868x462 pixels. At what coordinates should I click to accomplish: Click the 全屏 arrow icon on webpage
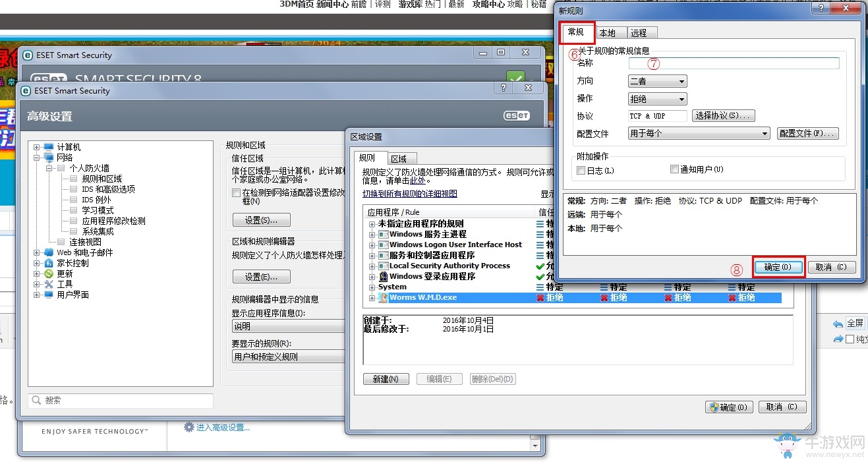838,324
